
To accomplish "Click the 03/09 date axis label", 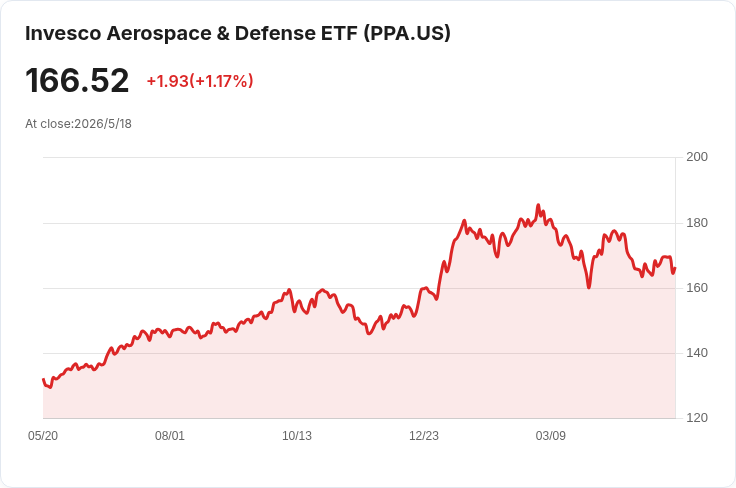I will pyautogui.click(x=551, y=436).
